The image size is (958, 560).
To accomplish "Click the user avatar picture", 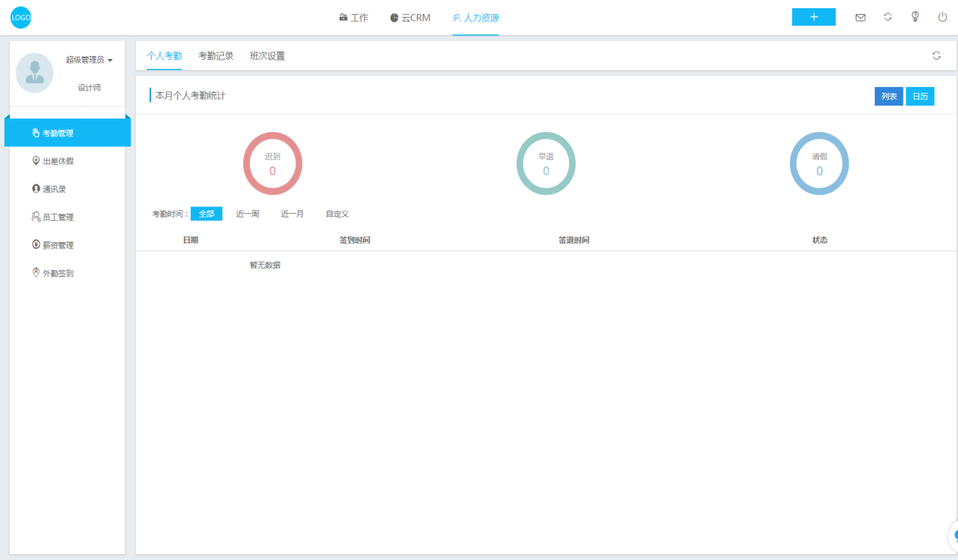I will pyautogui.click(x=35, y=72).
